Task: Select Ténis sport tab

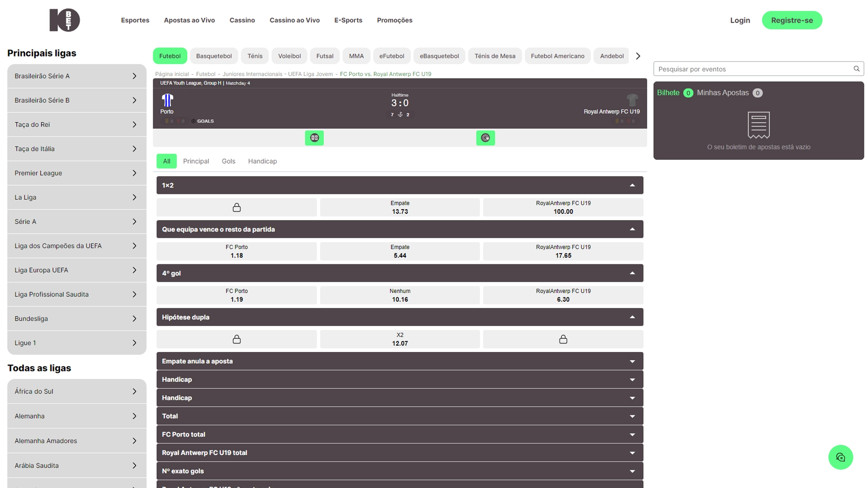Action: 255,56
